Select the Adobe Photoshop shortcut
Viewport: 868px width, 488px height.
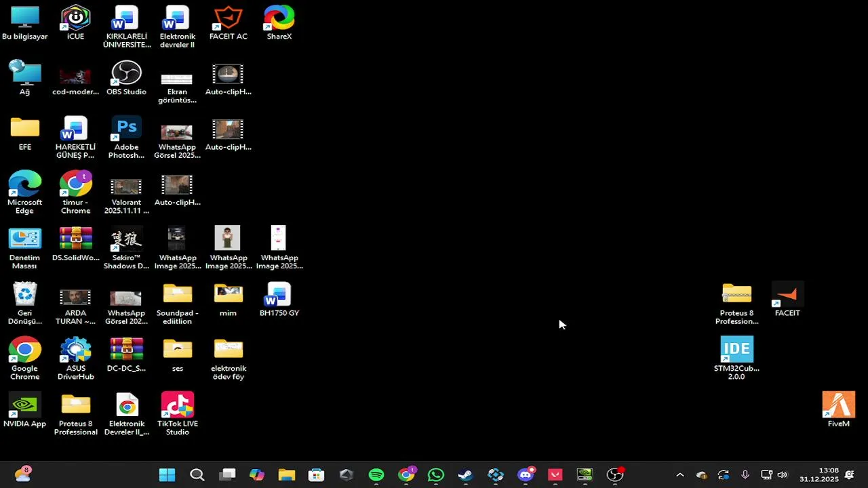click(x=126, y=138)
